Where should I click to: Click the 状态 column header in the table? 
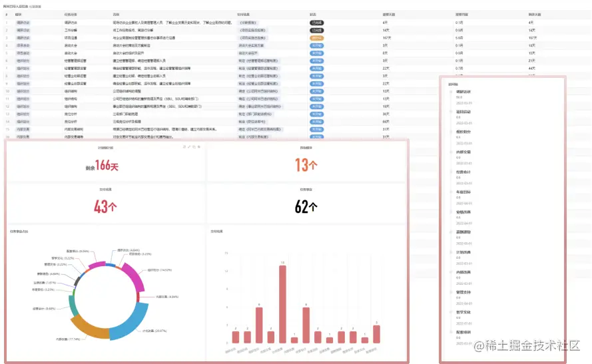tap(313, 15)
